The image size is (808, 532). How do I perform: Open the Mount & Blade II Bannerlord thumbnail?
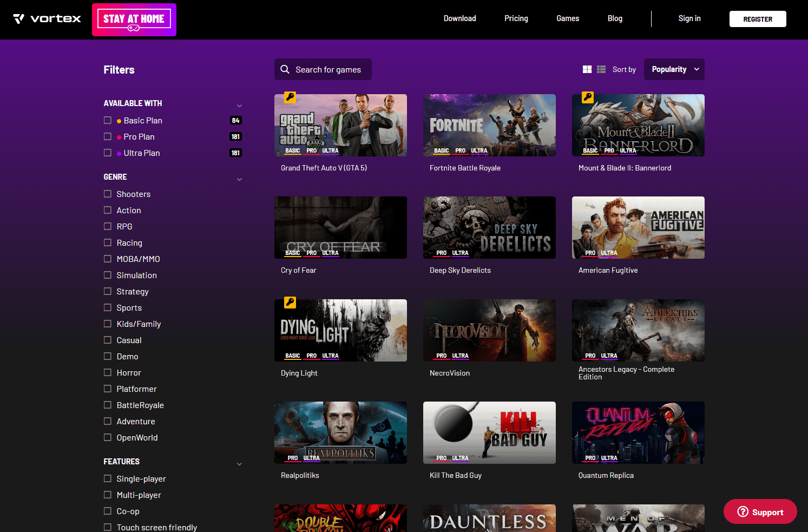pos(638,125)
